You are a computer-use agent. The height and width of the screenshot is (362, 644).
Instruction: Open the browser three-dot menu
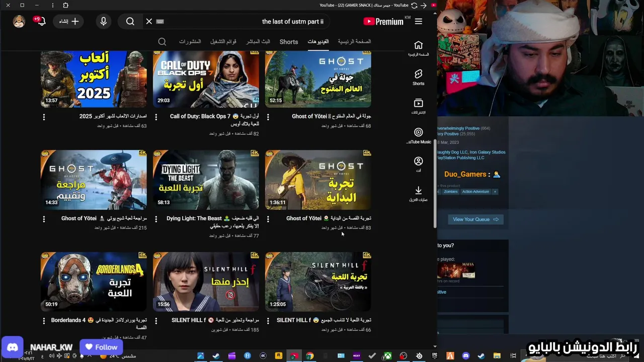click(x=53, y=5)
